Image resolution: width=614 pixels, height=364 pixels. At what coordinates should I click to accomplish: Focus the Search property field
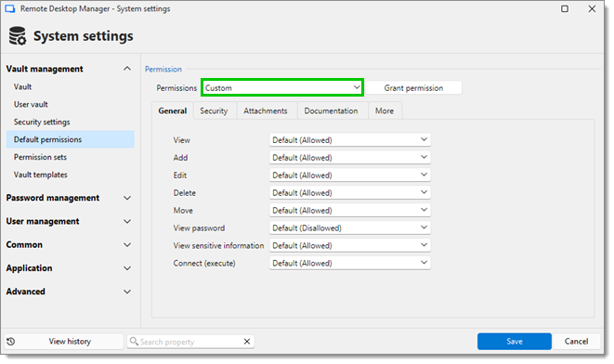tap(190, 342)
